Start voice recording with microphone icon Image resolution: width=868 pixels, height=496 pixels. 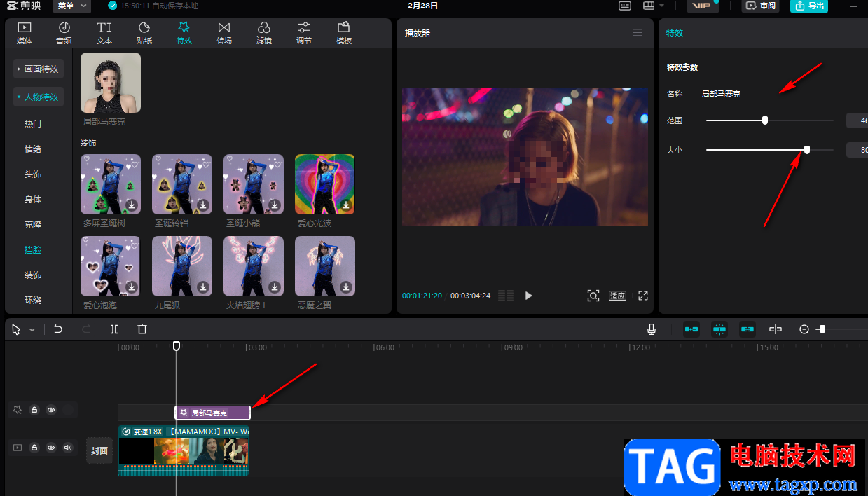652,329
